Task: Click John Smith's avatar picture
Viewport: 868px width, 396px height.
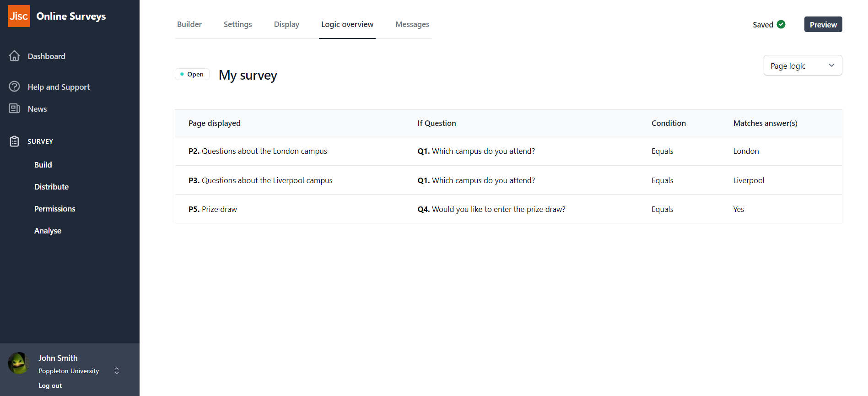Action: click(x=19, y=363)
